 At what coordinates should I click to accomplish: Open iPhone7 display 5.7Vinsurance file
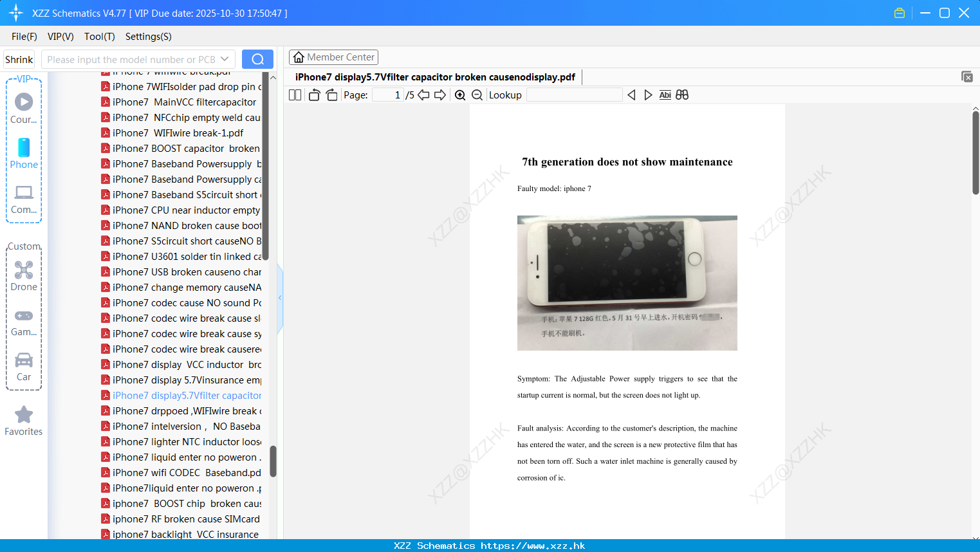(x=181, y=380)
